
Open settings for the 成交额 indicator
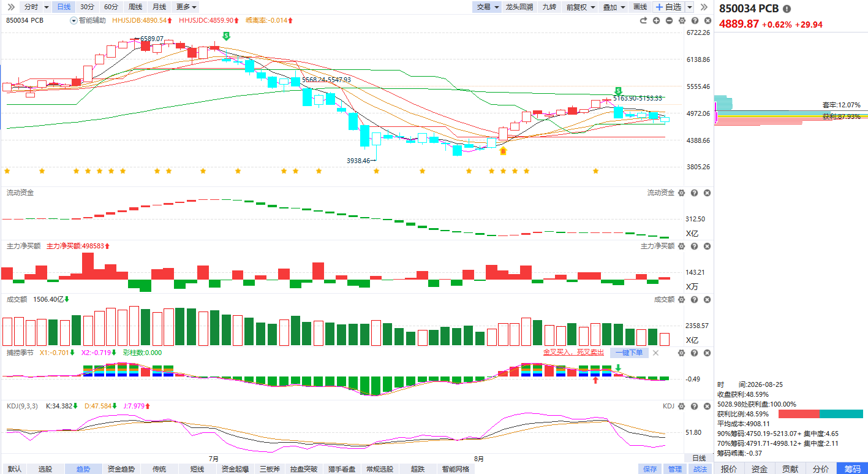pos(681,299)
